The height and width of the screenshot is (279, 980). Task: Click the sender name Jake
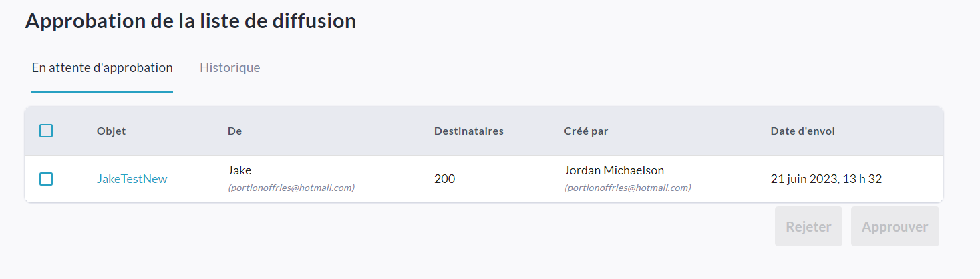pyautogui.click(x=239, y=170)
